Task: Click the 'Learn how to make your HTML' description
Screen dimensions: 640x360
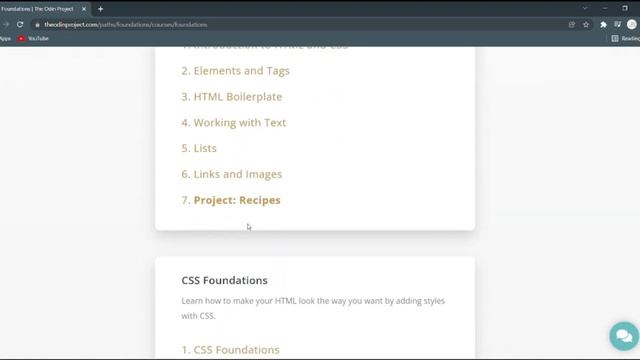Action: pyautogui.click(x=313, y=308)
